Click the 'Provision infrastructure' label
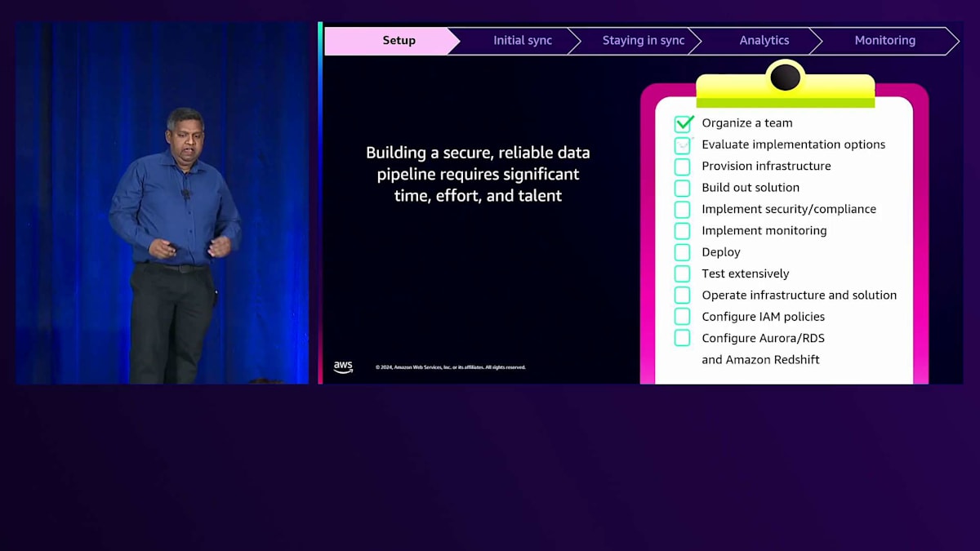Image resolution: width=980 pixels, height=551 pixels. tap(766, 166)
